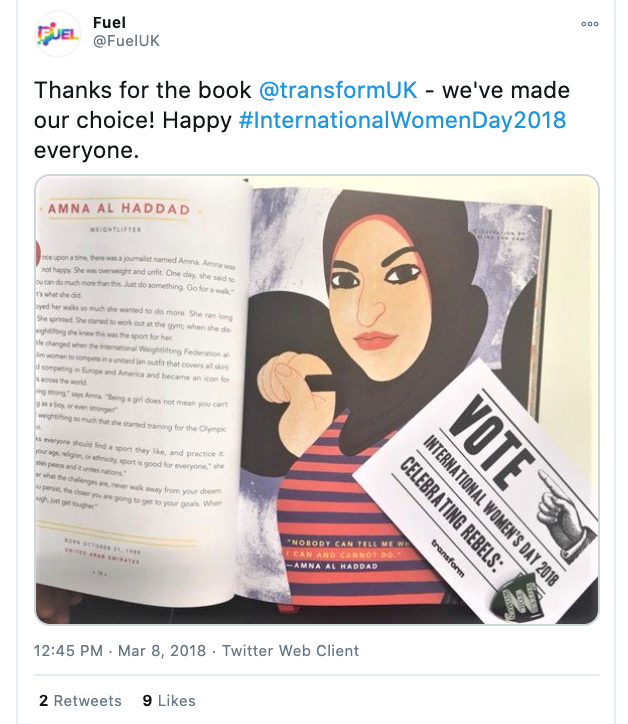
Task: Click the Celebrating Rebels text on card
Action: [451, 513]
